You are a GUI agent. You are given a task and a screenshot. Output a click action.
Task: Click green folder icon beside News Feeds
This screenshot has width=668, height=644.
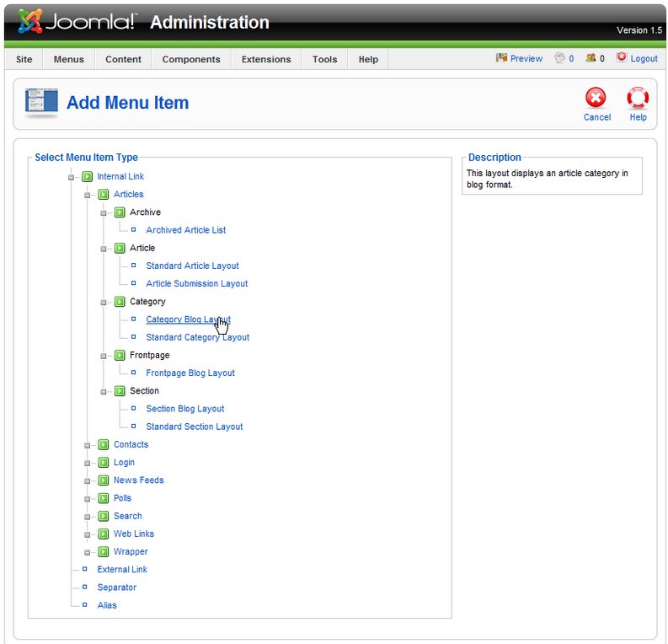click(x=104, y=480)
